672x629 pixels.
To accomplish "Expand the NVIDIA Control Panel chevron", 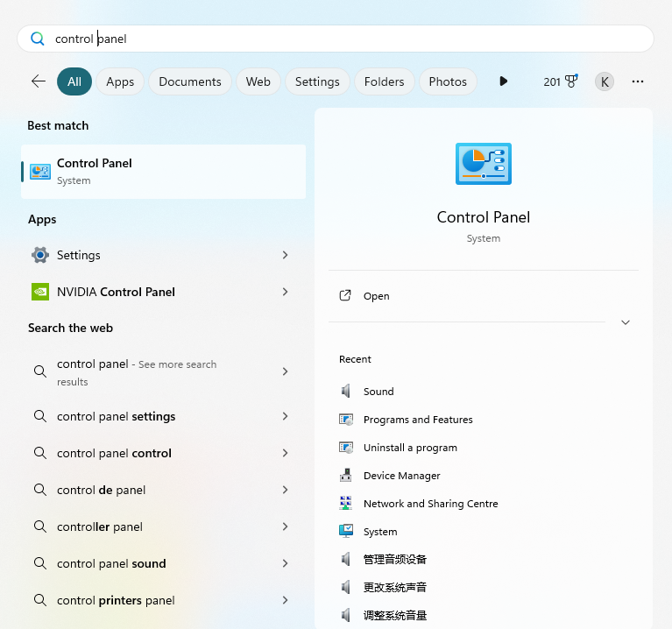I will coord(286,292).
